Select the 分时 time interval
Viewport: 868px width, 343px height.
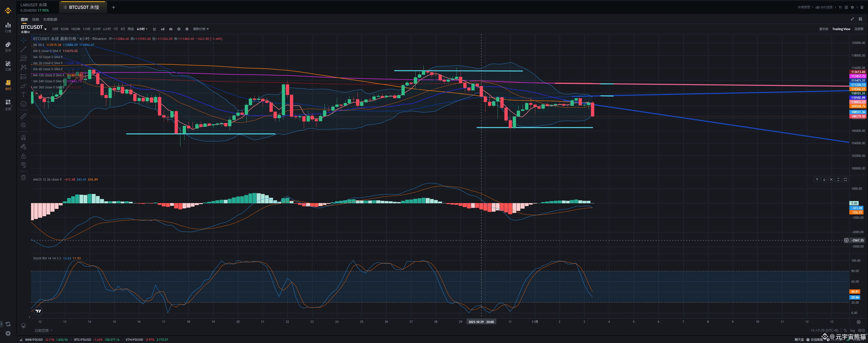55,29
